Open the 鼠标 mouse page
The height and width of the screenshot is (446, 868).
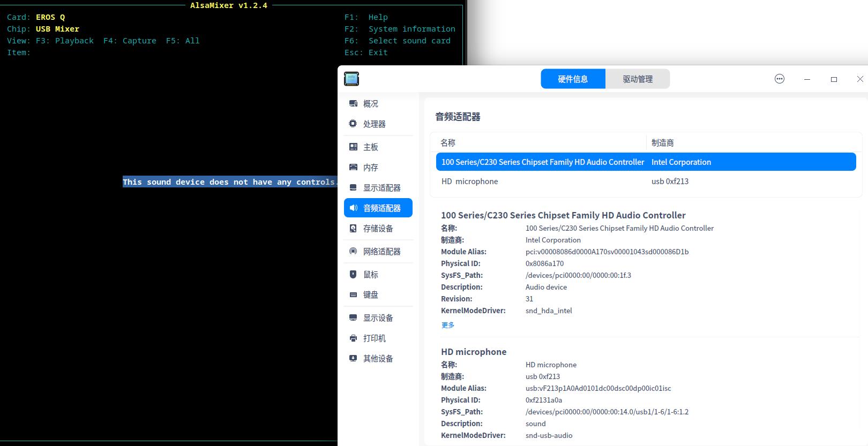tap(378, 274)
